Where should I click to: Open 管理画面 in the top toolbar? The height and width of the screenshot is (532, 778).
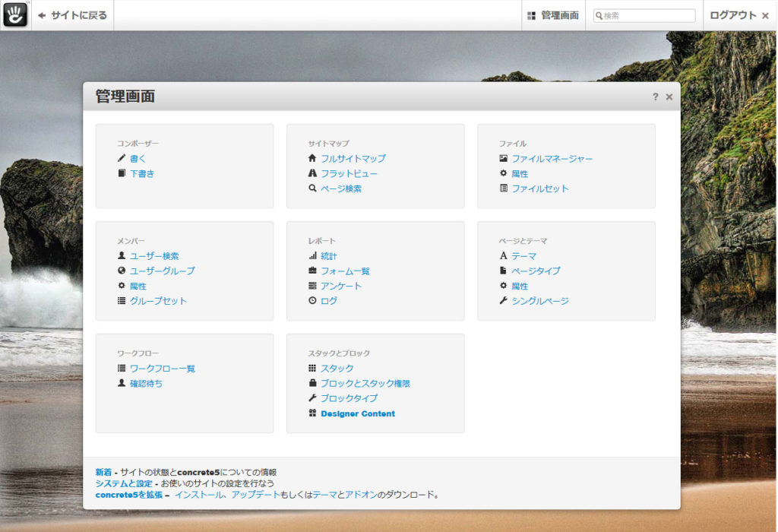point(553,16)
